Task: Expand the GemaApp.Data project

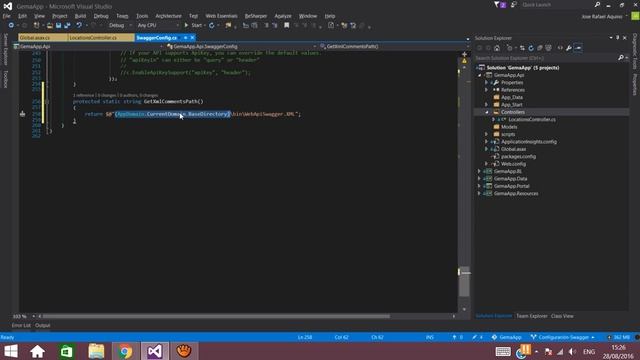Action: pos(479,179)
